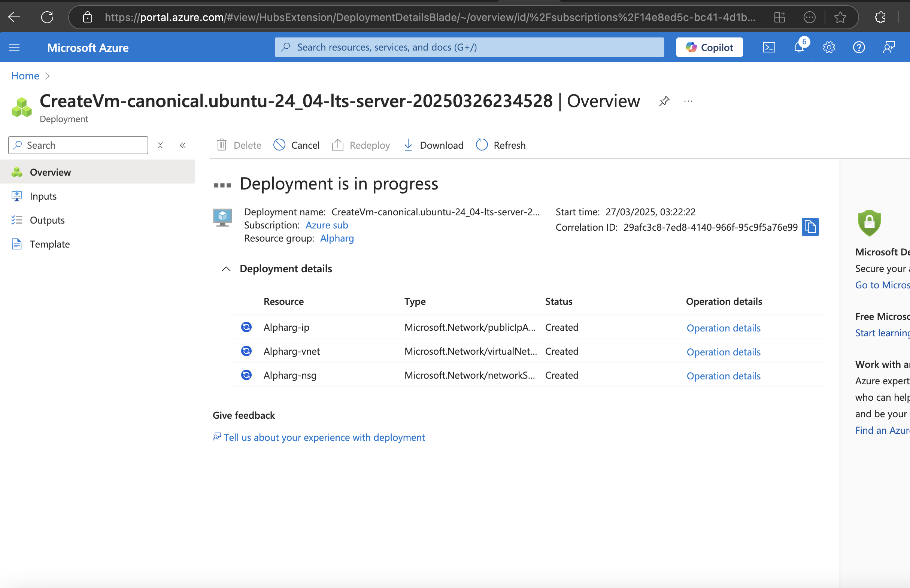Focus the Search resources, services, and docs box
Screen dimensions: 910x588
click(x=469, y=47)
